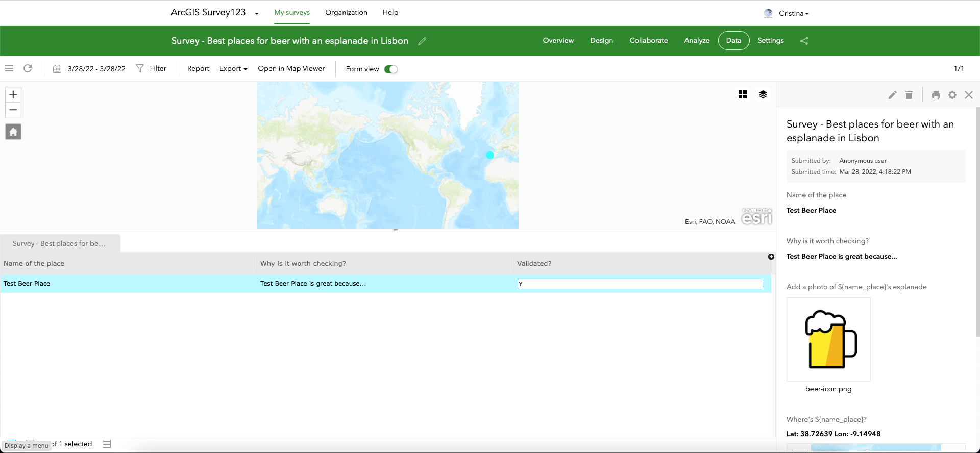980x453 pixels.
Task: Click the map and table splitter handle
Action: point(396,230)
